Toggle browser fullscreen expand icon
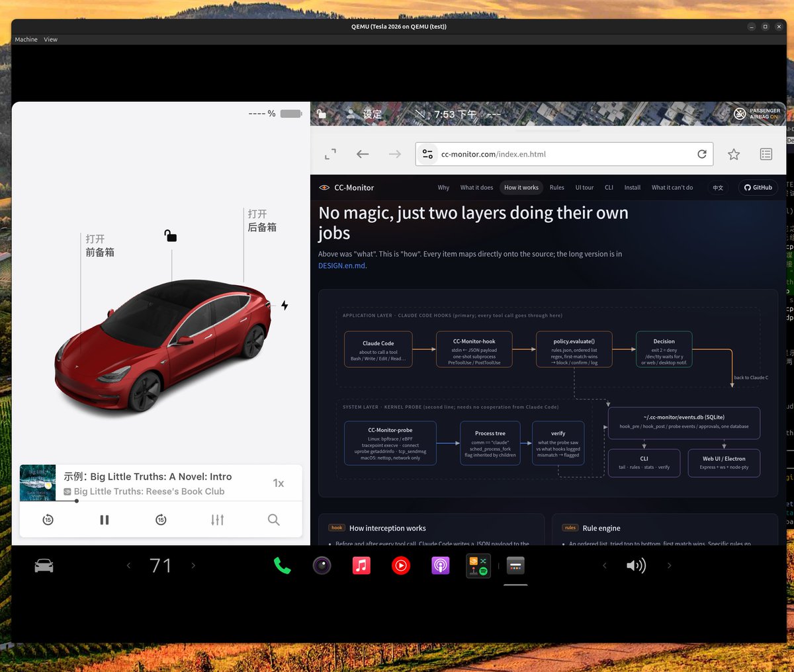Screen dimensions: 794x672 click(330, 154)
